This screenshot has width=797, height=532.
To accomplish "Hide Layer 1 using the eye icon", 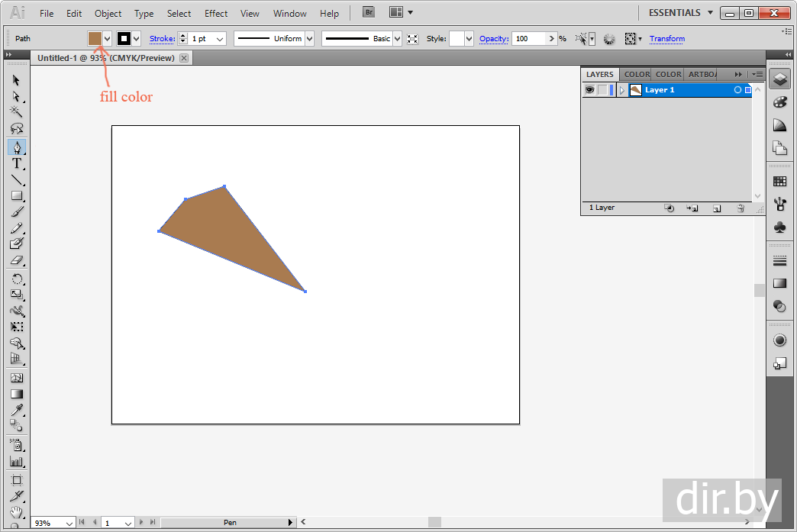I will click(x=589, y=90).
